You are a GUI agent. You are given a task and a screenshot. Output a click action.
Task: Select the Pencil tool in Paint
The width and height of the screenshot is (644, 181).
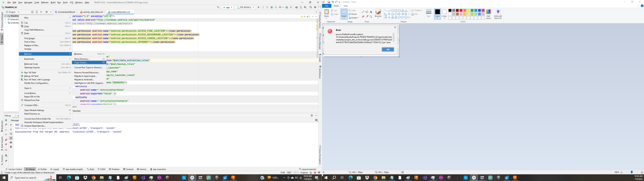[x=363, y=12]
